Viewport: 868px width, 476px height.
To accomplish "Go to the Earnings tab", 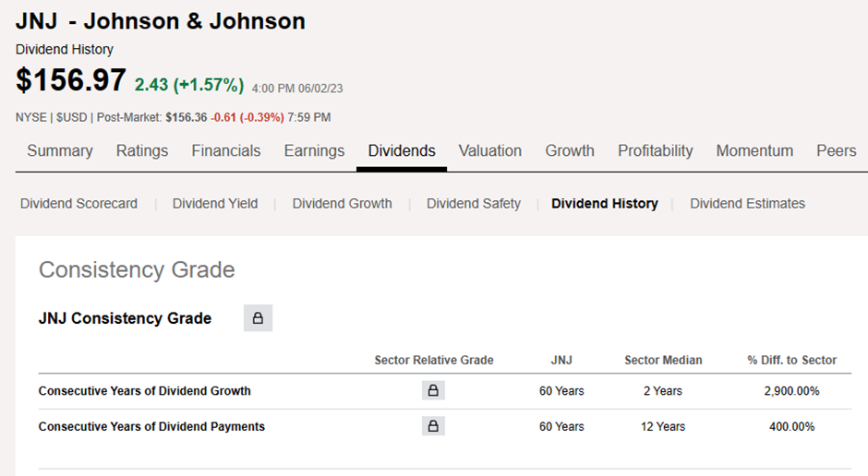I will pyautogui.click(x=314, y=151).
